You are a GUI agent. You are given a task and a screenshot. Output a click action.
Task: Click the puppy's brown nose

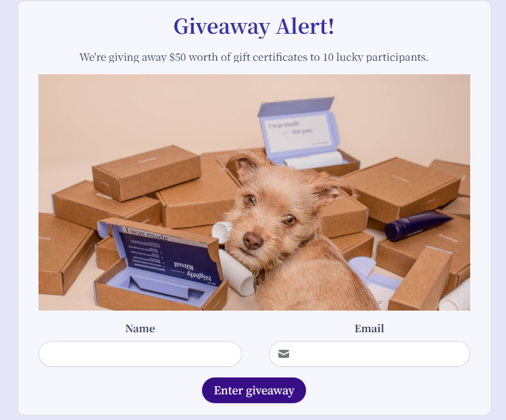(x=253, y=240)
